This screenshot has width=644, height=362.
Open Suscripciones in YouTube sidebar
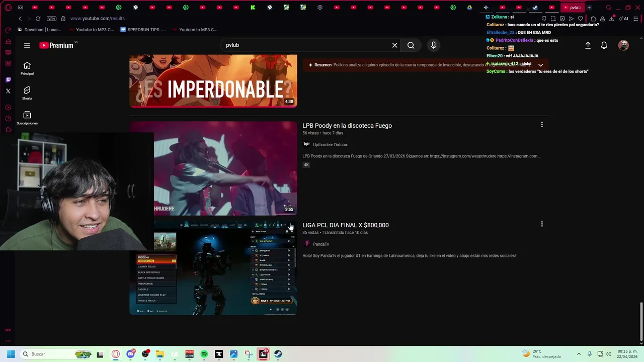(x=27, y=118)
